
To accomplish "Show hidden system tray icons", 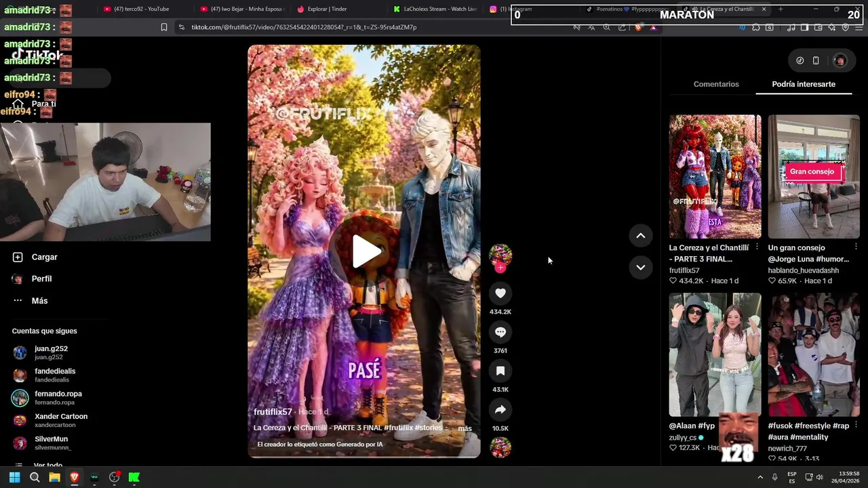I will click(760, 477).
